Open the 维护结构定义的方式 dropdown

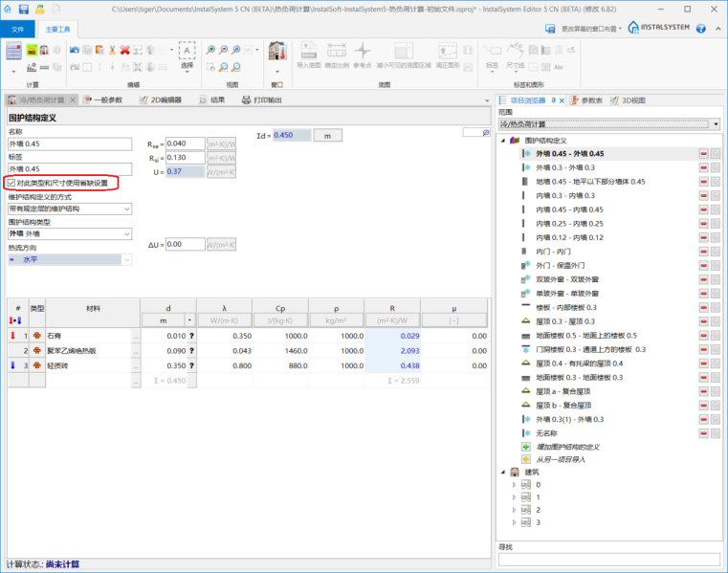click(127, 209)
